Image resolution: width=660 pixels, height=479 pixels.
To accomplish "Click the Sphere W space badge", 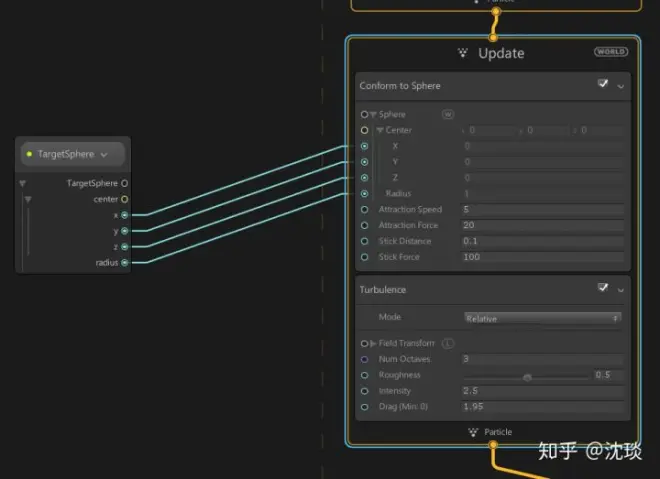I will click(448, 114).
